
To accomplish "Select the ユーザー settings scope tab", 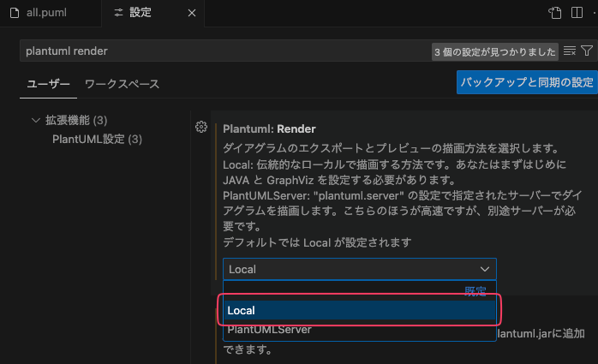I will 48,84.
